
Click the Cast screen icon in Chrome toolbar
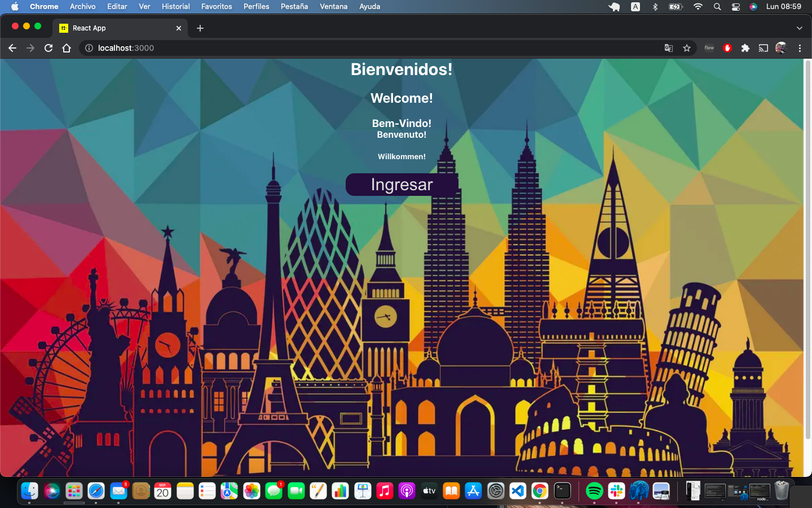click(x=763, y=48)
